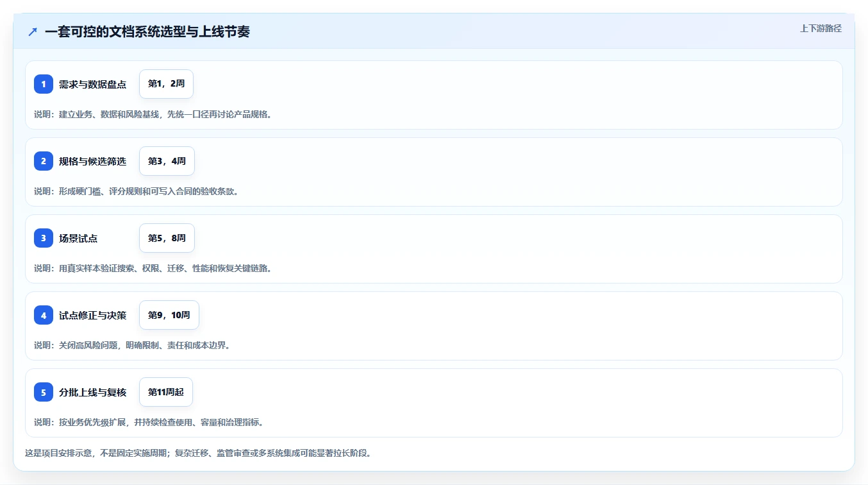This screenshot has height=485, width=868.
Task: Click the step 2 number badge
Action: (44, 161)
